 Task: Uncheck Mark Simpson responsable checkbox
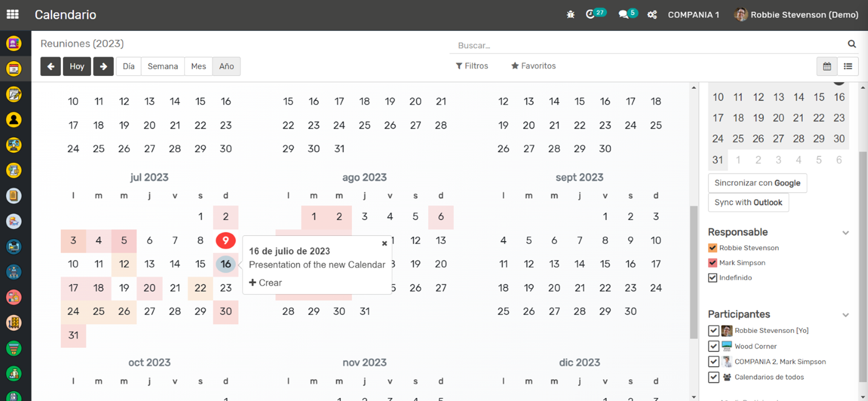[x=712, y=263]
